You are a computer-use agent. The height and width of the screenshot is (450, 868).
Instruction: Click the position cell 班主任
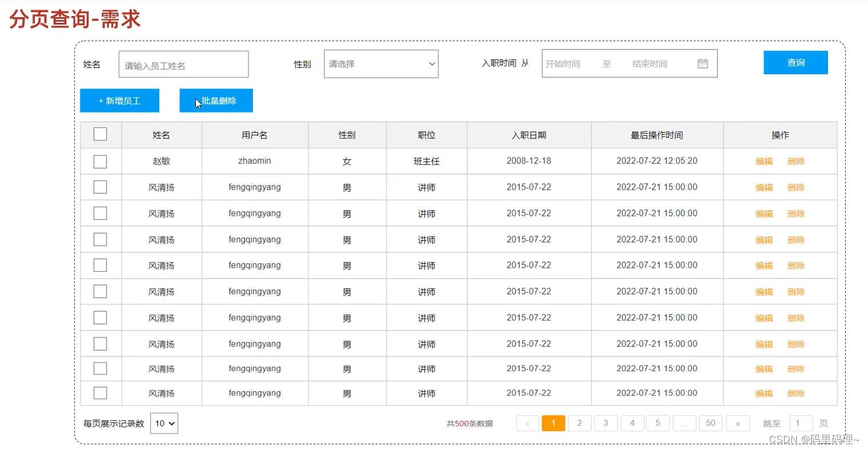click(x=427, y=162)
